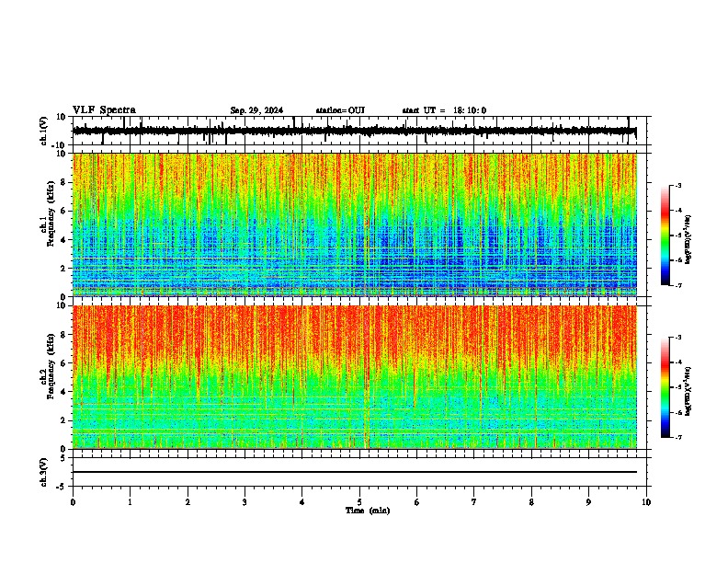The height and width of the screenshot is (563, 728).
Task: Click tick label "7" on the Time axis
Action: click(x=474, y=502)
